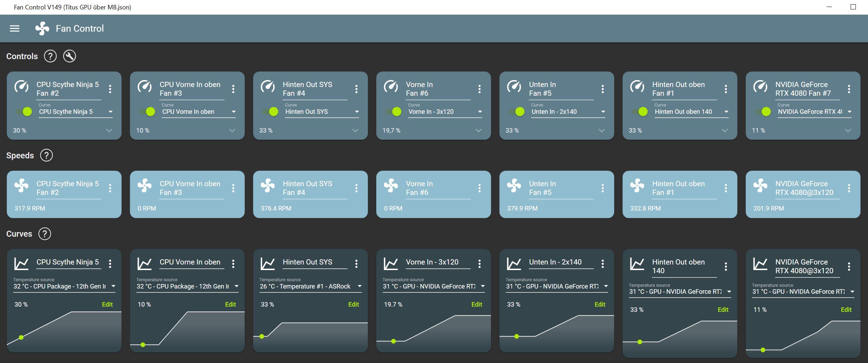Click gauge icon on Unten In Fan #5 control
Image resolution: width=868 pixels, height=363 pixels.
point(514,86)
